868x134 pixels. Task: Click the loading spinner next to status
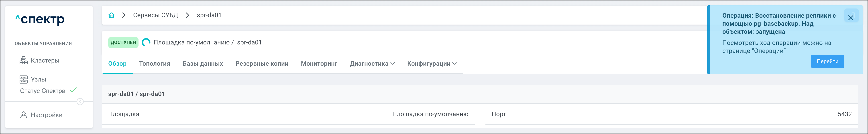[146, 42]
